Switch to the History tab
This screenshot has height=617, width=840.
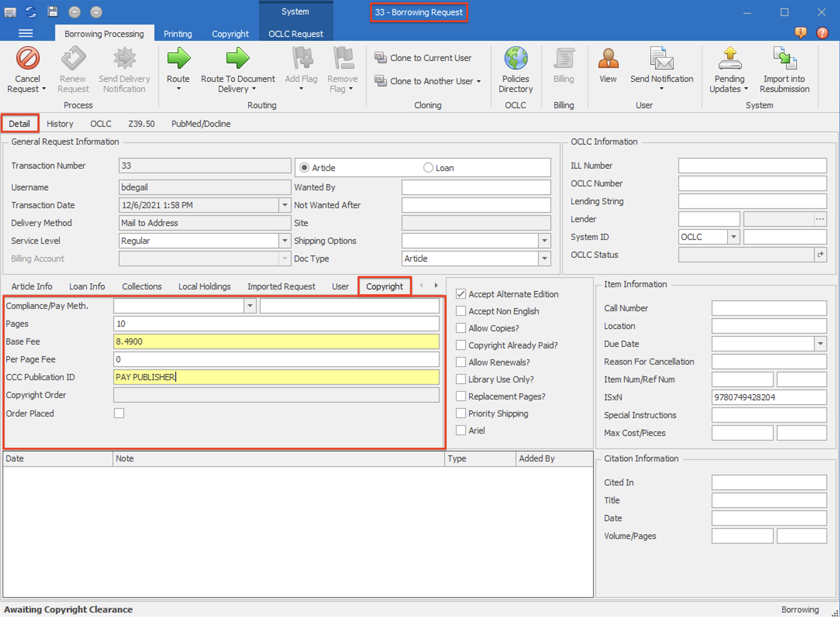(60, 124)
